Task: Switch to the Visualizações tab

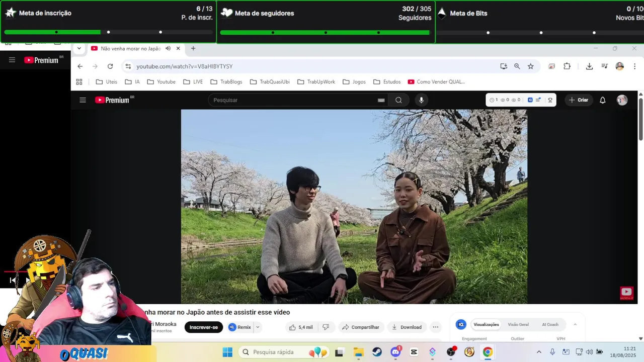Action: [486, 324]
